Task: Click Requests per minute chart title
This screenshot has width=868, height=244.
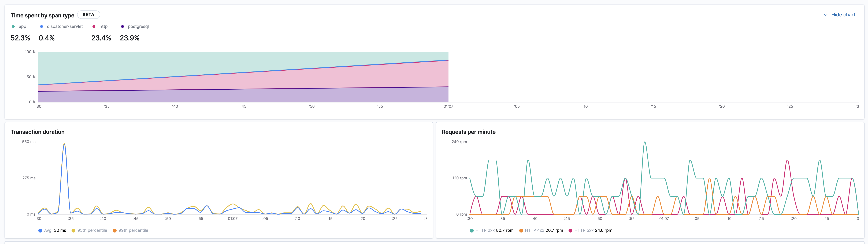Action: (468, 132)
